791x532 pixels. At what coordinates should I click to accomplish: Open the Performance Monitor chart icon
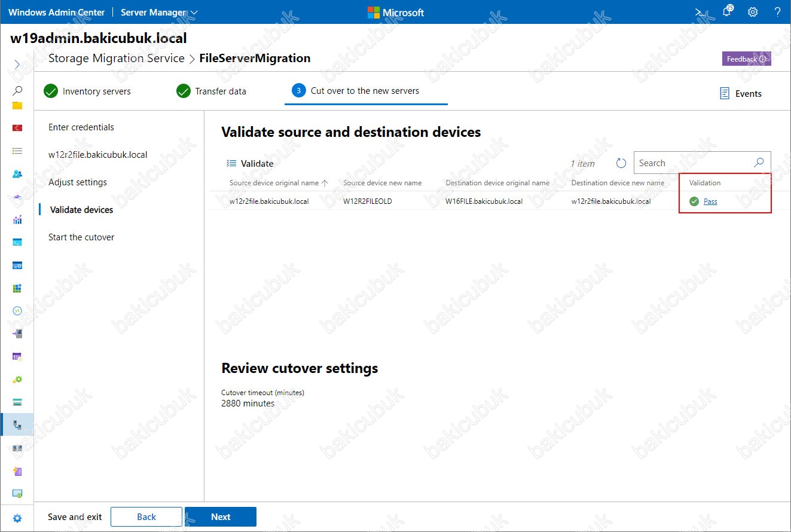[x=17, y=219]
